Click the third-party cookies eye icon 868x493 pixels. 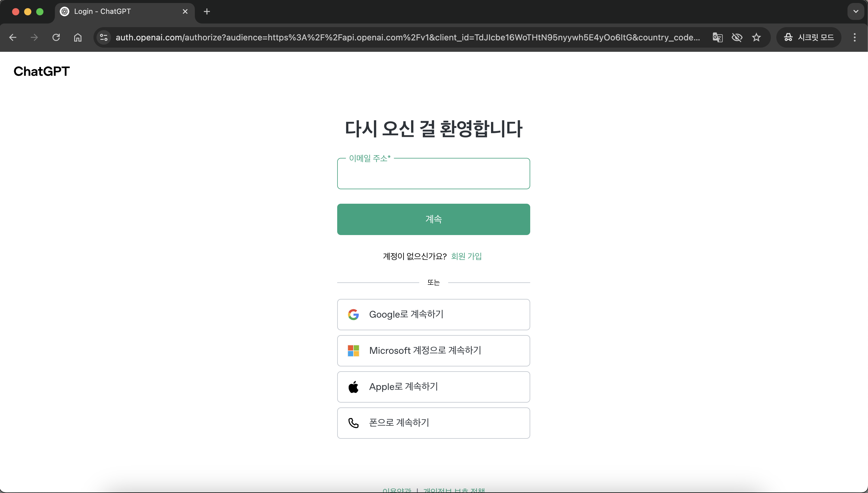737,37
